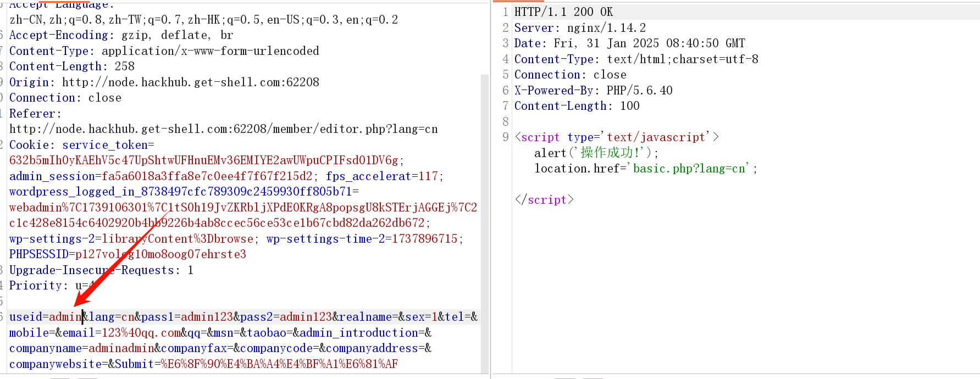
Task: Click the Referer URL with editor.php
Action: (x=223, y=129)
